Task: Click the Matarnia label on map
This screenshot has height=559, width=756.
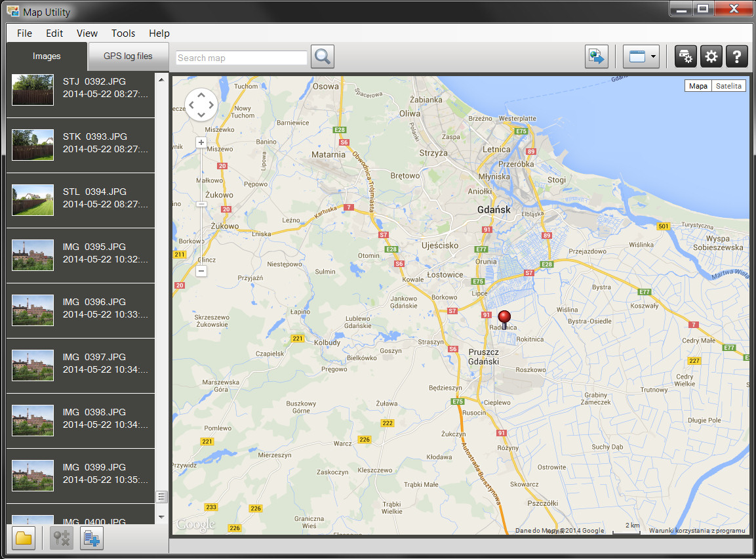Action: (328, 155)
